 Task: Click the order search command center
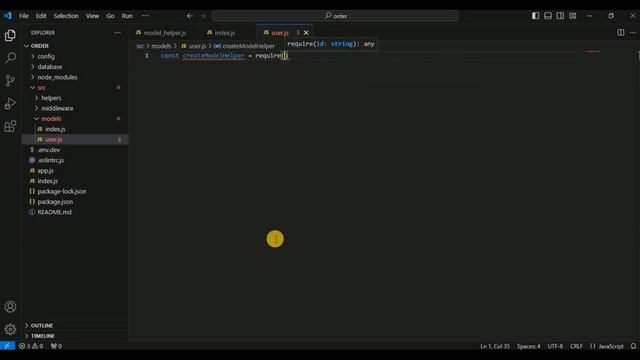(335, 16)
